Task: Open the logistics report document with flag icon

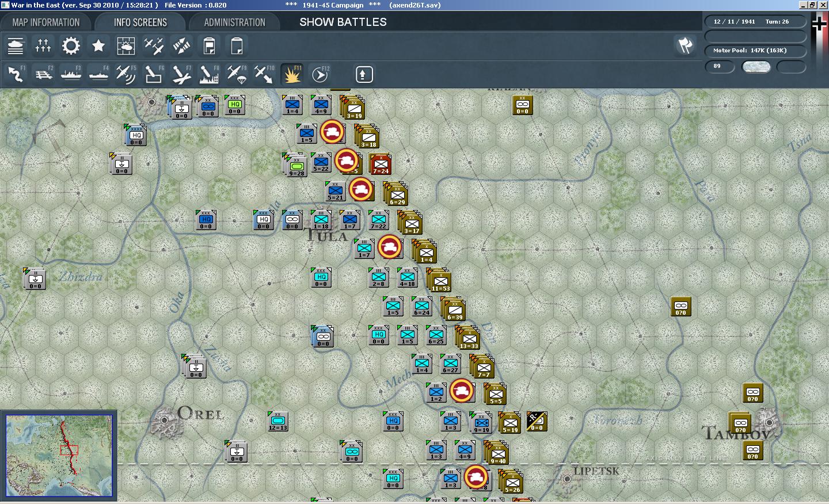Action: coord(209,45)
